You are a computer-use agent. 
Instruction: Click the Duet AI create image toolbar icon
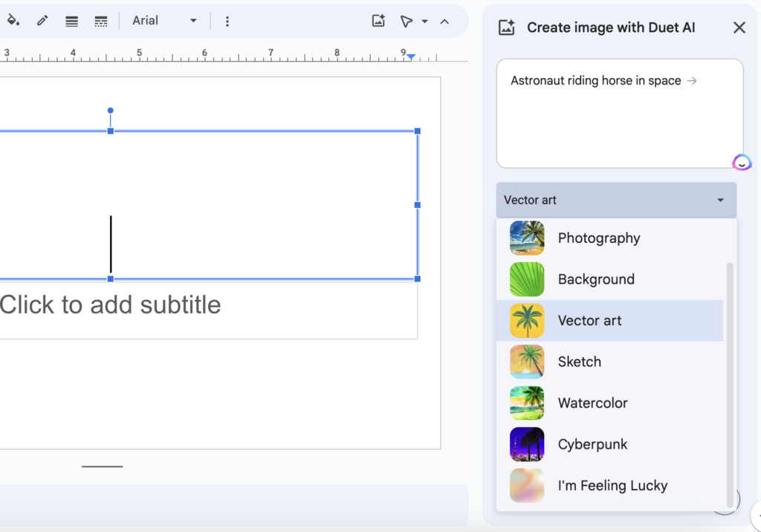(x=378, y=21)
